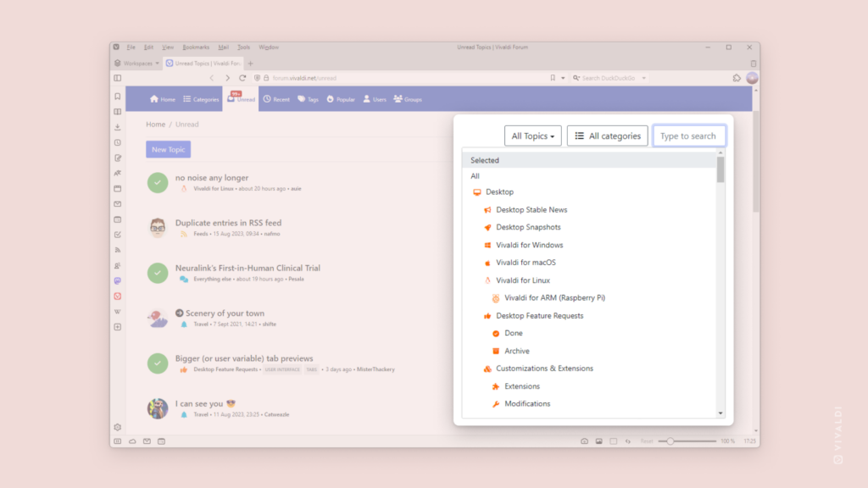Toggle panel visibility in status bar
This screenshot has width=868, height=488.
(x=117, y=441)
